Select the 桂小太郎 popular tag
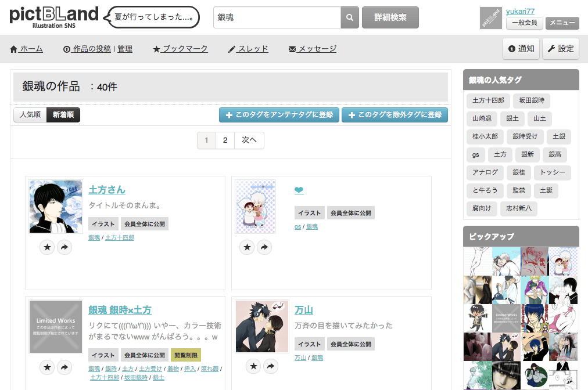Image resolution: width=588 pixels, height=390 pixels. pos(485,136)
